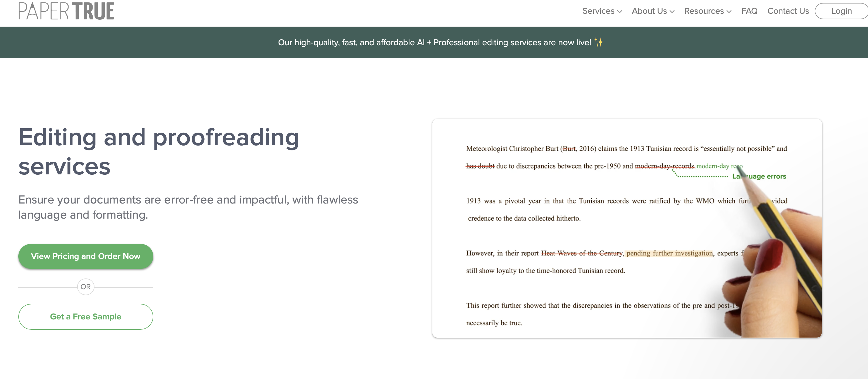
Task: Click the PaperTrue logo
Action: (66, 11)
